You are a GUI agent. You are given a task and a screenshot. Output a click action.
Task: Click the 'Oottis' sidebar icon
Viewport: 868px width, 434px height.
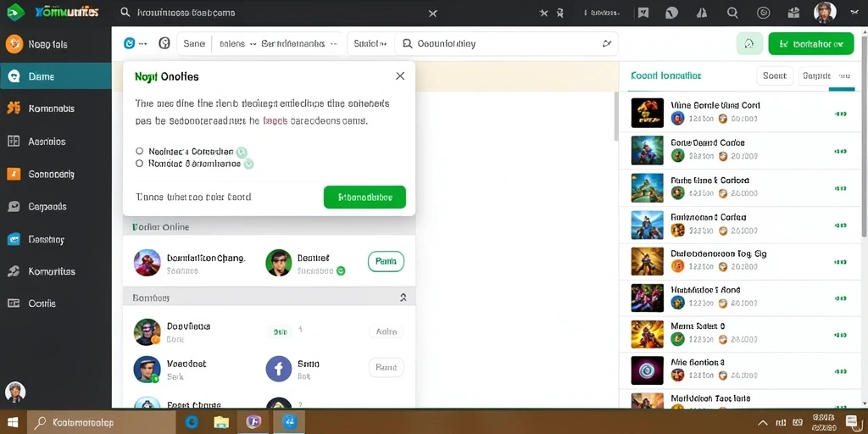point(14,303)
